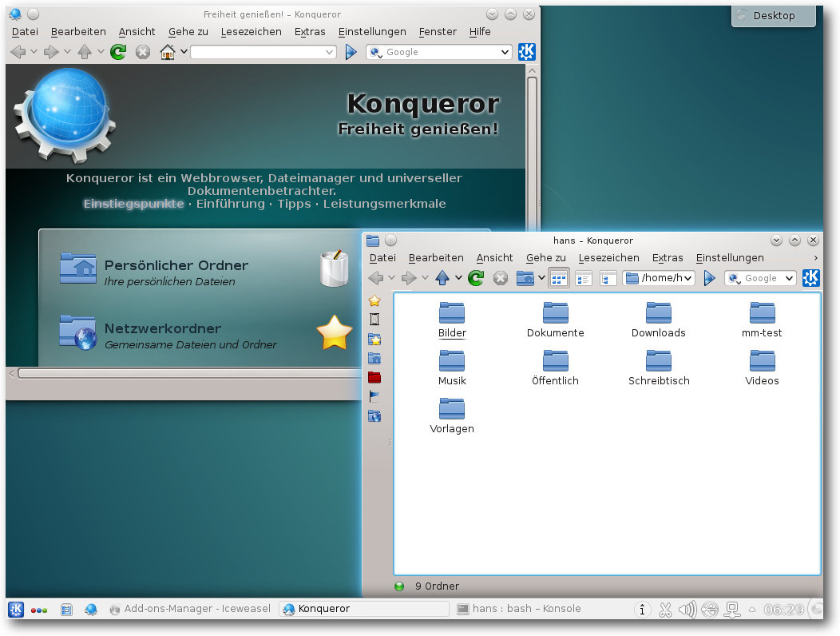This screenshot has height=636, width=840.
Task: Follow the Tipps link
Action: click(x=294, y=204)
